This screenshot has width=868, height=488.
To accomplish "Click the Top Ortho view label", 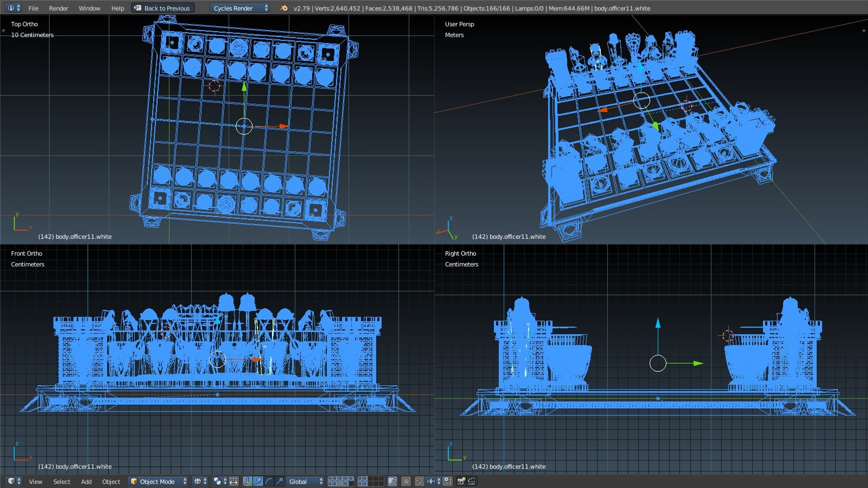I will point(24,24).
